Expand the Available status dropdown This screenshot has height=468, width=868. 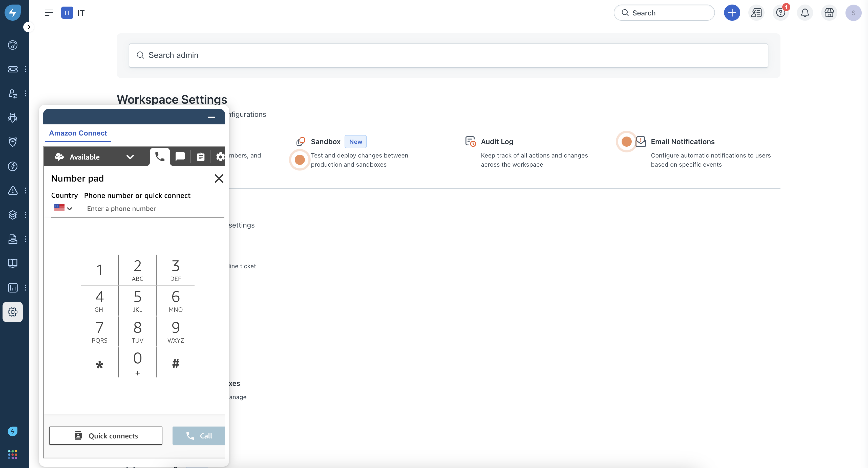pyautogui.click(x=130, y=157)
